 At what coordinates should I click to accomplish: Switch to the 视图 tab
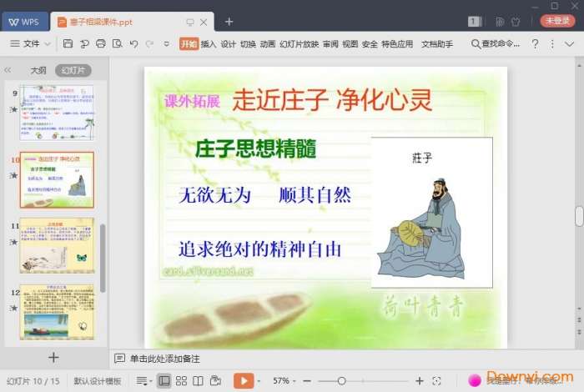pyautogui.click(x=350, y=44)
